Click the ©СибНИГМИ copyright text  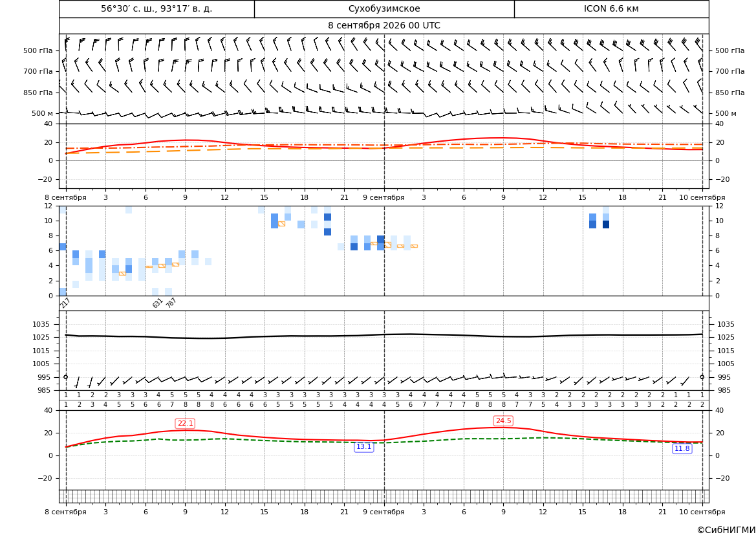(x=726, y=530)
